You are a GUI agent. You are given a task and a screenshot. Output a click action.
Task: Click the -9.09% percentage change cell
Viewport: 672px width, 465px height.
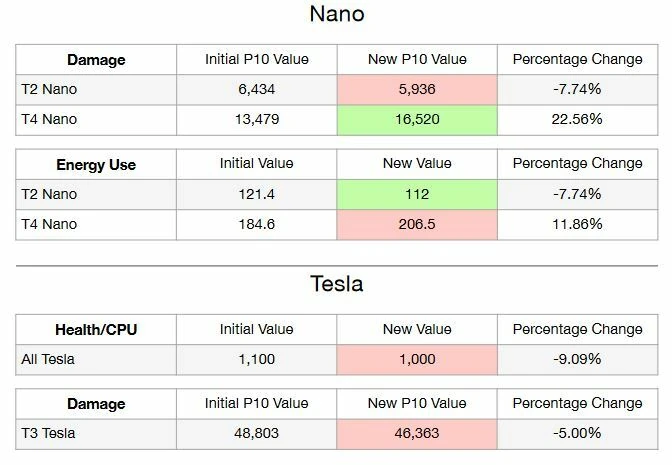(x=577, y=359)
